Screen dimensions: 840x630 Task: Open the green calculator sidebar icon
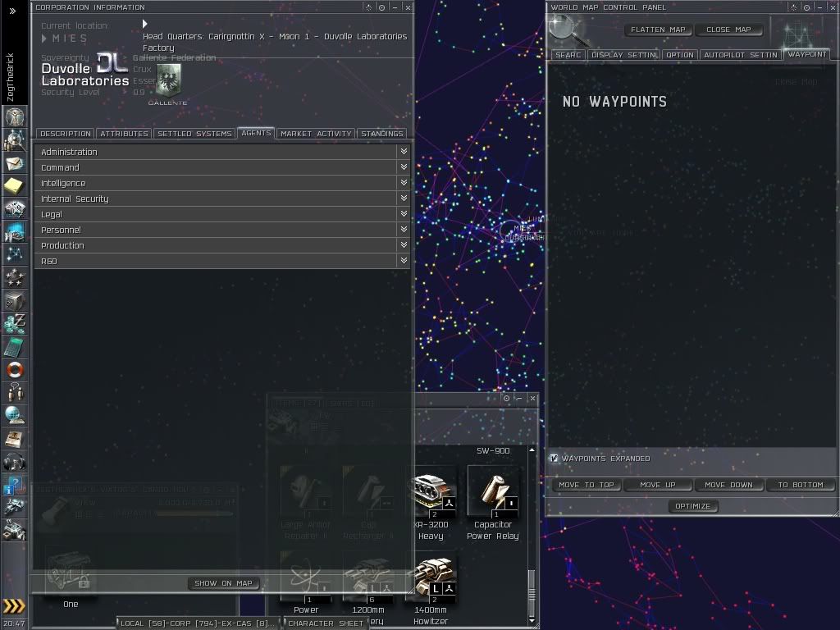15,347
